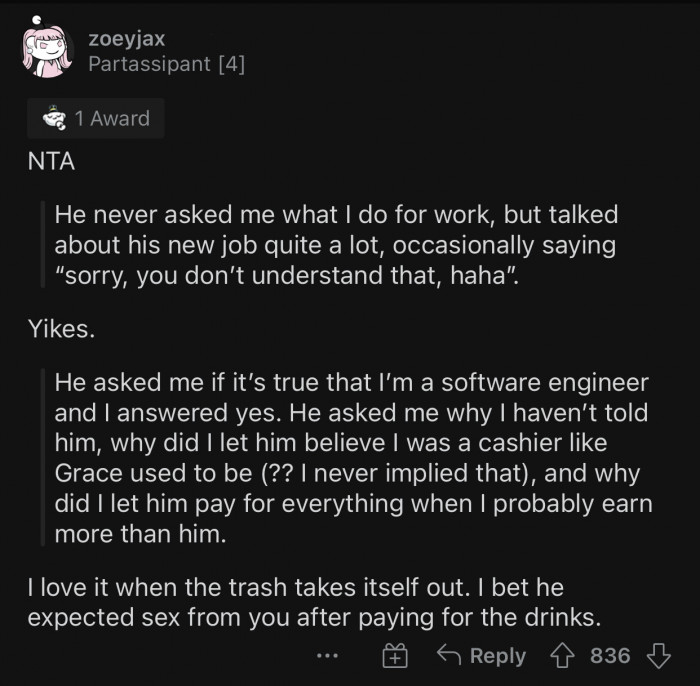Click the reply arrow icon
The width and height of the screenshot is (700, 686).
[x=447, y=656]
